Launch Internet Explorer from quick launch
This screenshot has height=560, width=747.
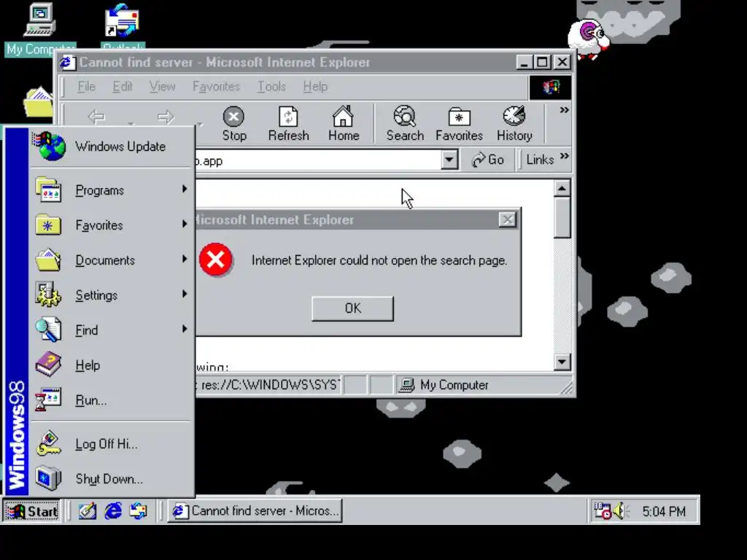113,511
